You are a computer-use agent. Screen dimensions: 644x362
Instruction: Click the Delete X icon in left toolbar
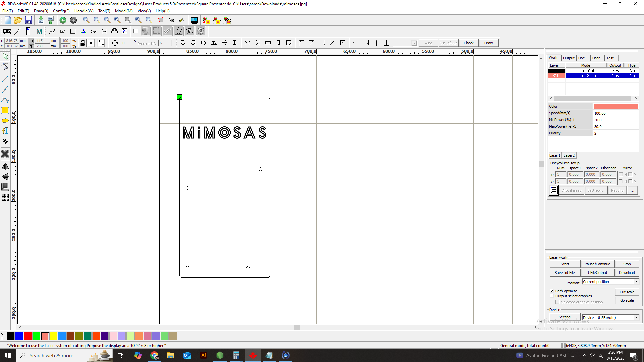click(x=5, y=154)
